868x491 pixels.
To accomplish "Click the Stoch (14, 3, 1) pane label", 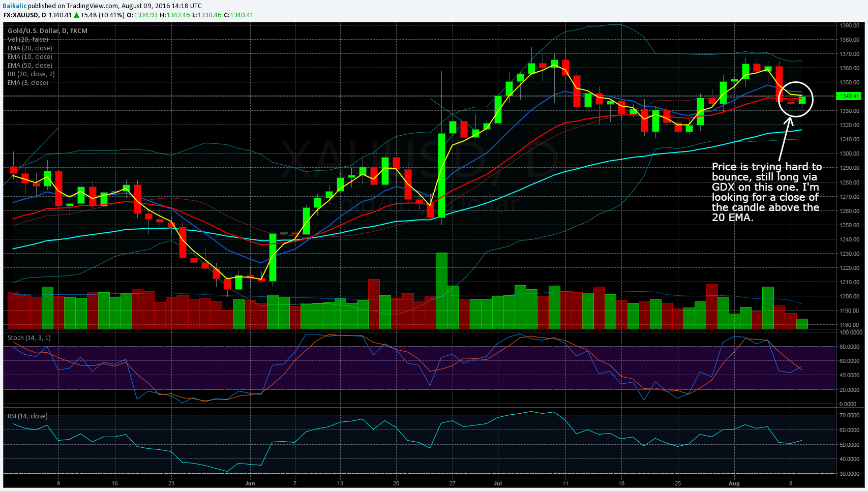I will click(29, 338).
